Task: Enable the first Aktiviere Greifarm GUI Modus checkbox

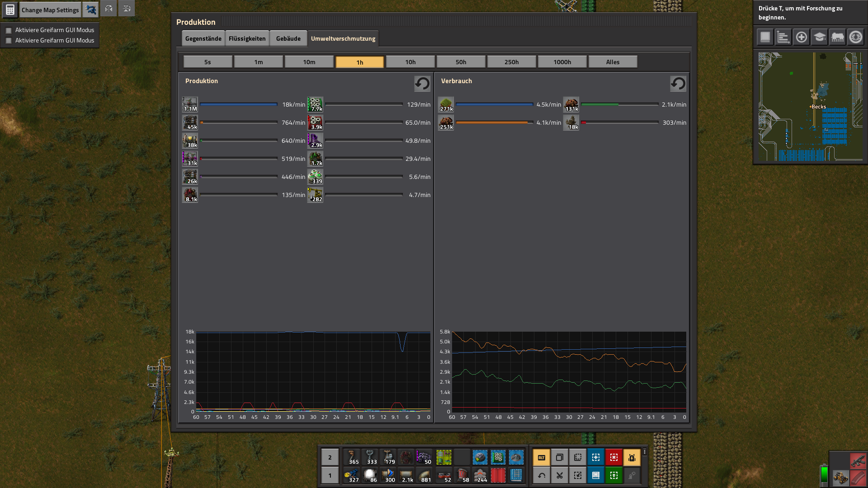Action: (x=9, y=30)
